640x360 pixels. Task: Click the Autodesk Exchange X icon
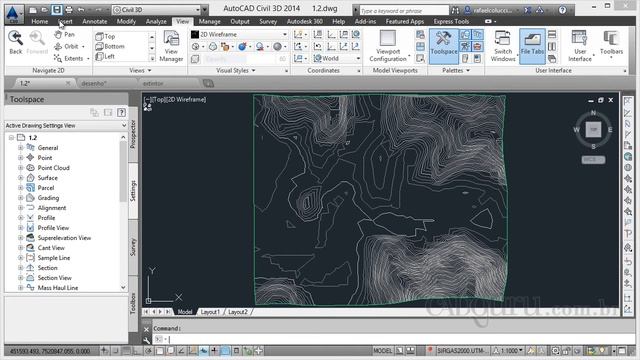528,10
